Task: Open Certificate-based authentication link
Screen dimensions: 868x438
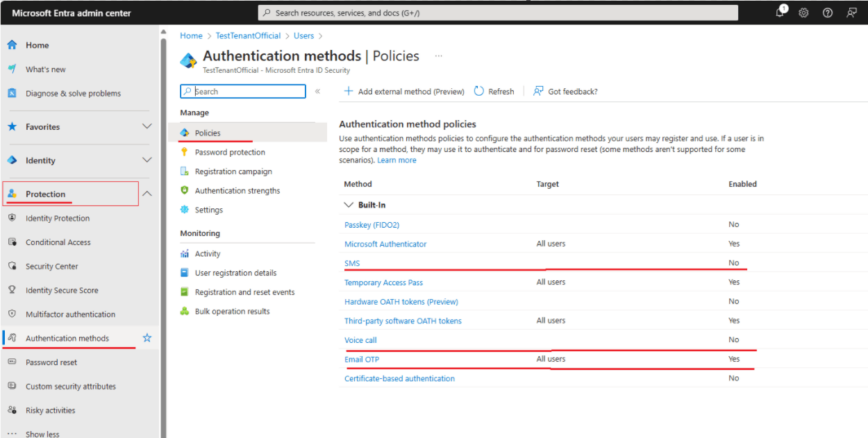Action: [x=399, y=378]
